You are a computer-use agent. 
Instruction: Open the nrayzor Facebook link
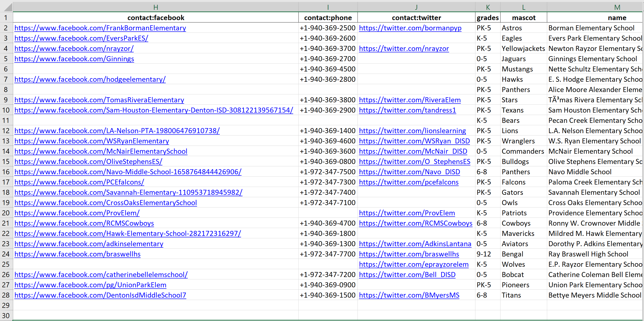coord(74,49)
